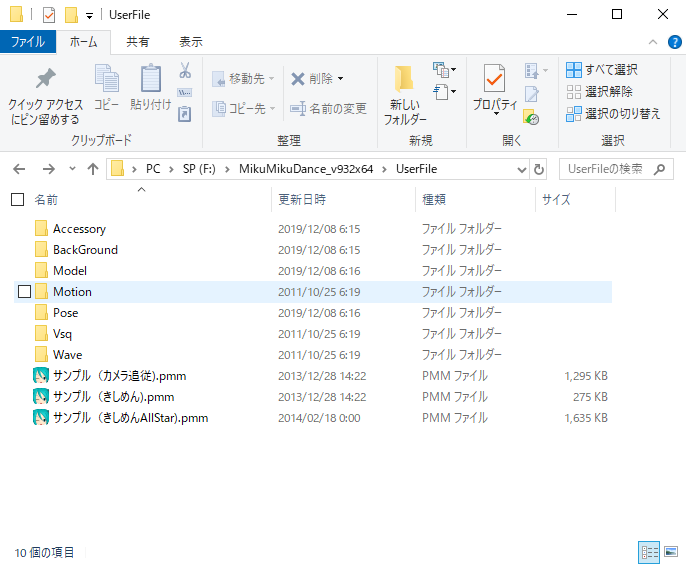Click the Copy path icon

[x=184, y=92]
